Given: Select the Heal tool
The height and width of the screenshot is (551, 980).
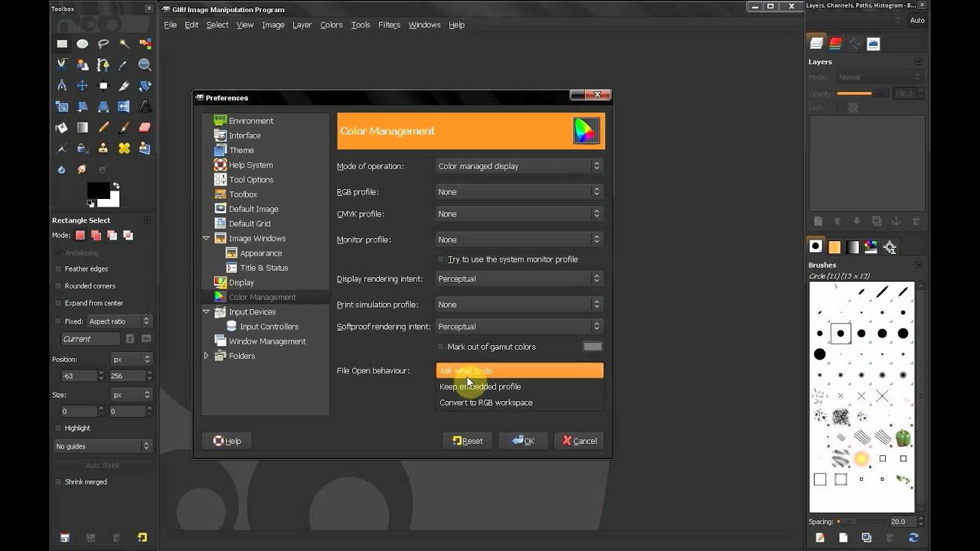Looking at the screenshot, I should (x=123, y=148).
